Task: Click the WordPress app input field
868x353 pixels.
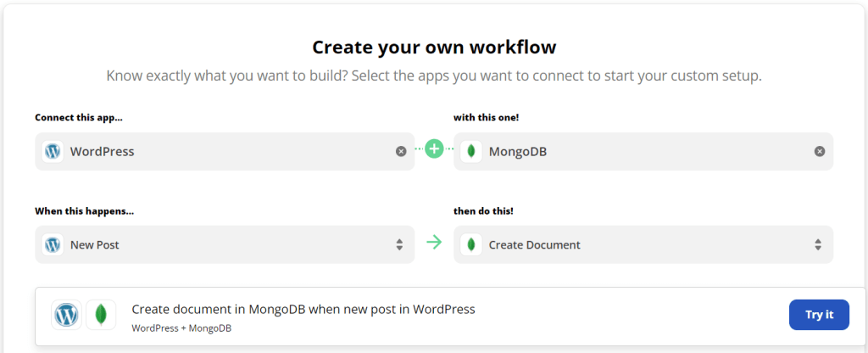Action: coord(225,151)
